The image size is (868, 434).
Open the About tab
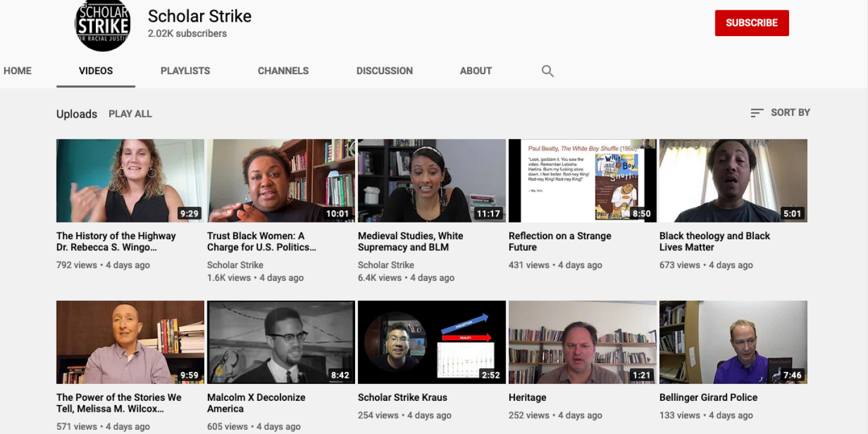coord(476,71)
